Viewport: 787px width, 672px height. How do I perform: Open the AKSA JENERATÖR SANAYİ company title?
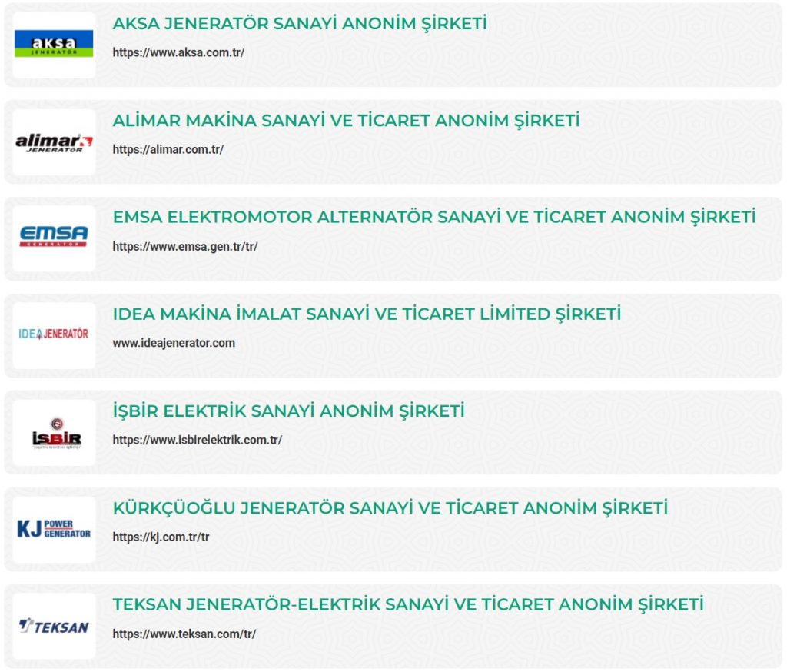coord(300,24)
